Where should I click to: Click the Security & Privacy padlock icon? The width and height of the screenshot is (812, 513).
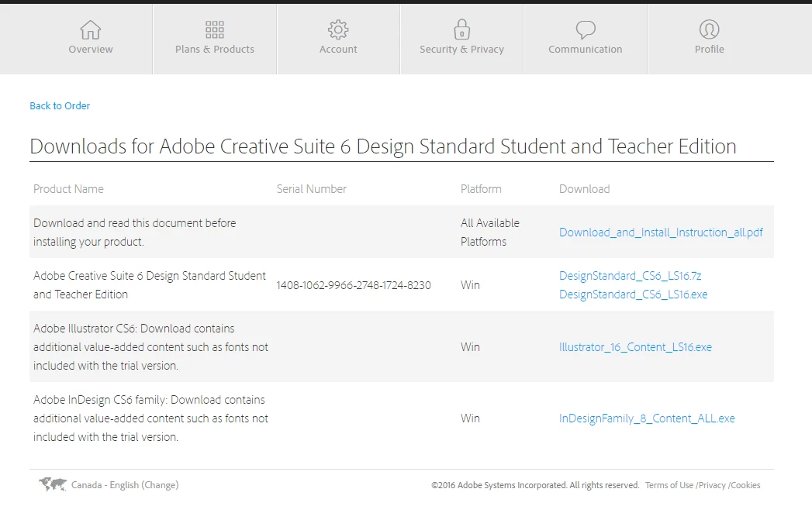(x=462, y=29)
